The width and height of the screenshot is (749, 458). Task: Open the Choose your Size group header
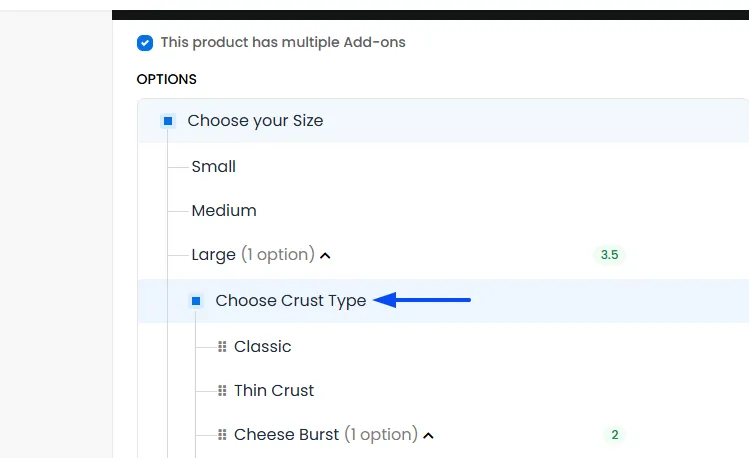click(255, 121)
